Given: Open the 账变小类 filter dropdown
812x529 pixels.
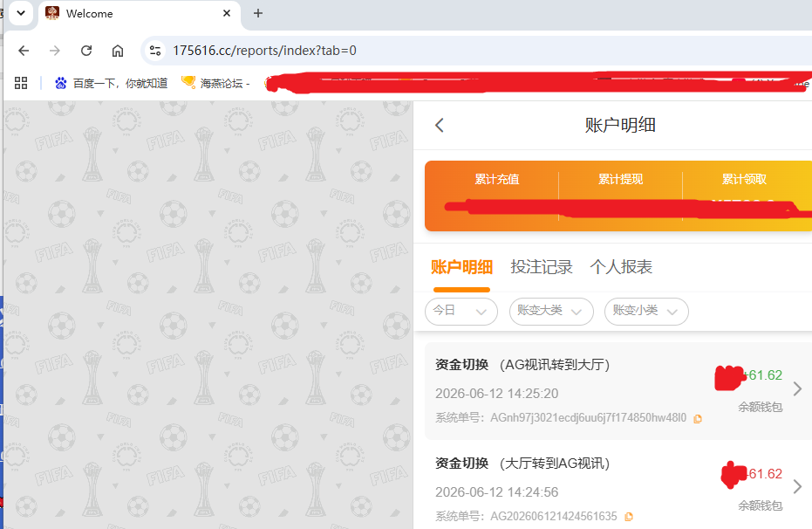Looking at the screenshot, I should coord(646,312).
